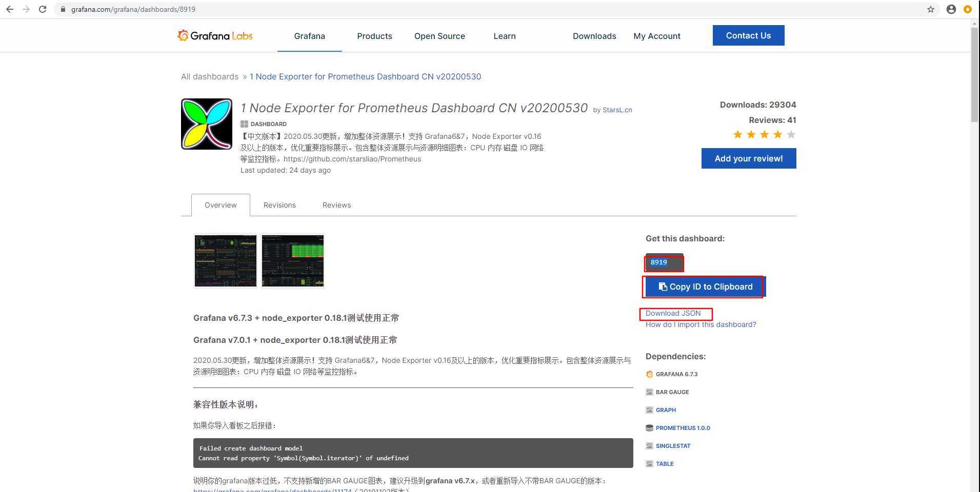
Task: Open the Open Source nav menu
Action: pyautogui.click(x=439, y=36)
